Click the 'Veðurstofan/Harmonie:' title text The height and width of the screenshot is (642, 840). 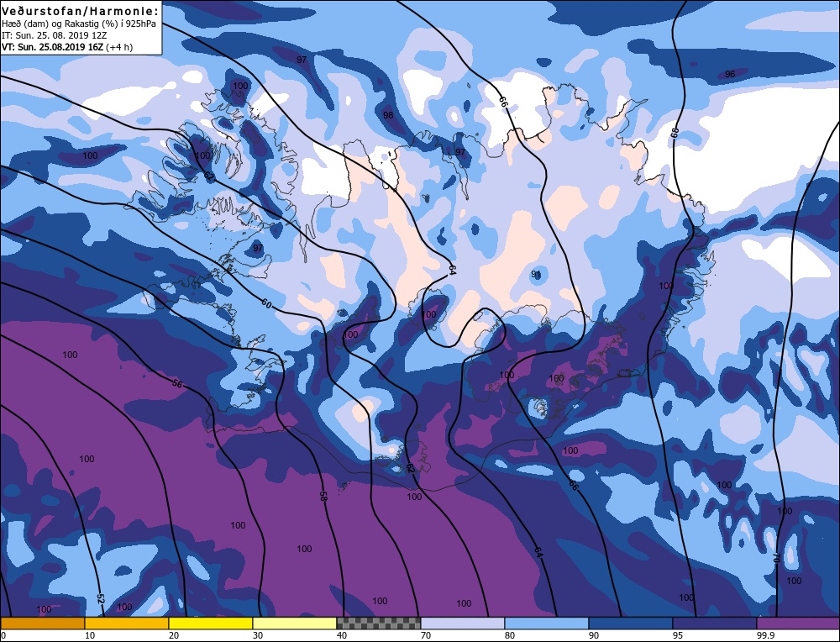(81, 12)
